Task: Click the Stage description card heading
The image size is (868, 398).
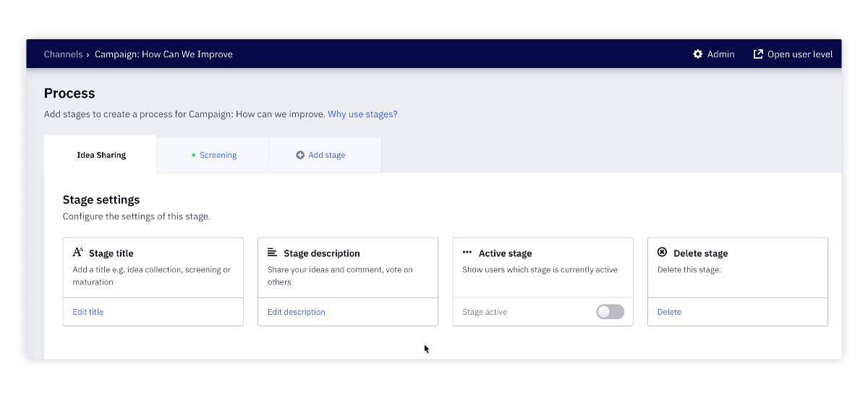Action: [x=322, y=253]
